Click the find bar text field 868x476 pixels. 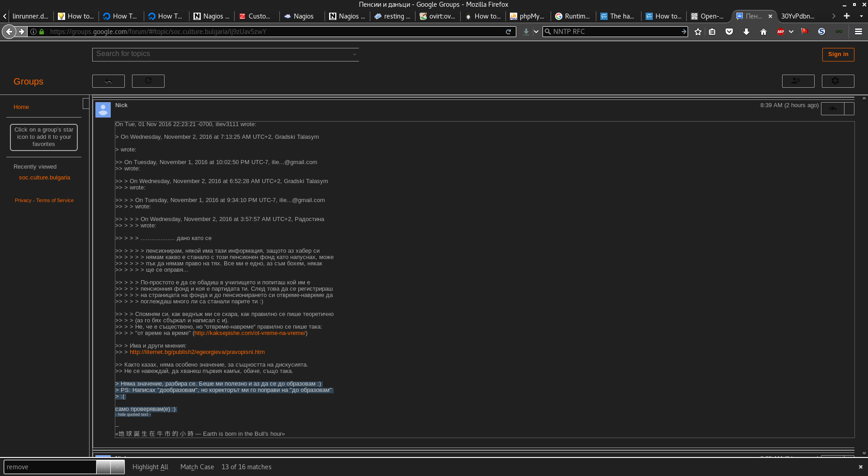point(50,467)
